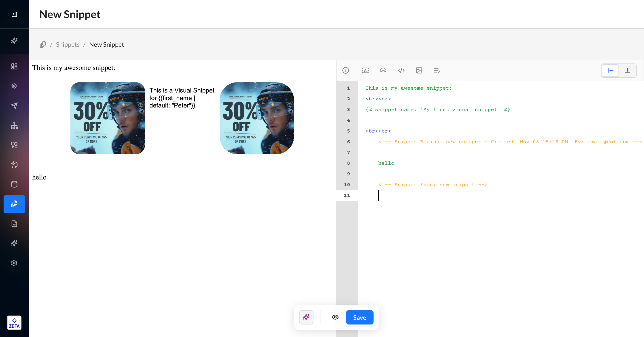Click the info icon in editor toolbar
Viewport: 644px width, 337px height.
coord(345,70)
